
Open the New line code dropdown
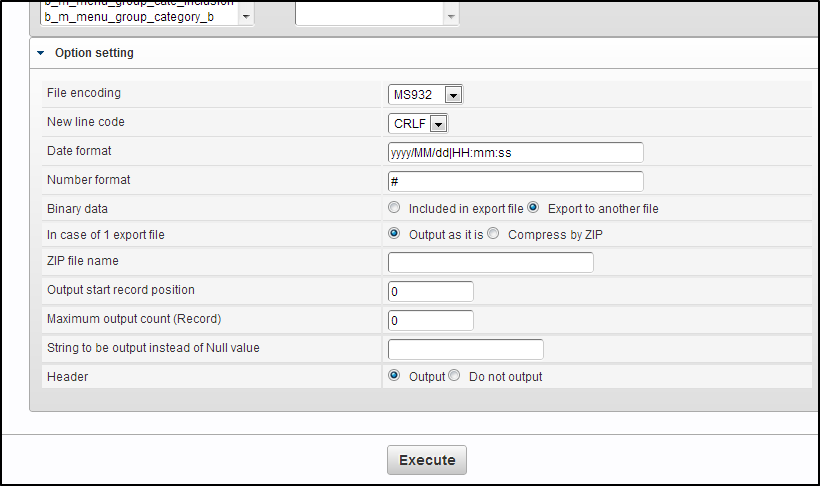click(x=438, y=124)
